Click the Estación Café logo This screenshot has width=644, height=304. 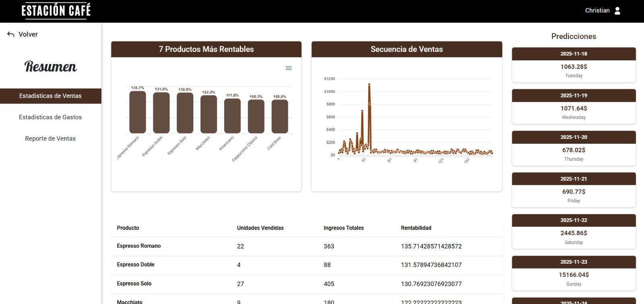coord(56,11)
